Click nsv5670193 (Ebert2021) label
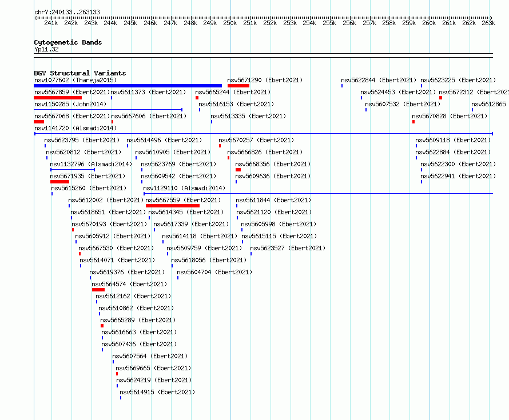509x420 pixels. click(109, 224)
